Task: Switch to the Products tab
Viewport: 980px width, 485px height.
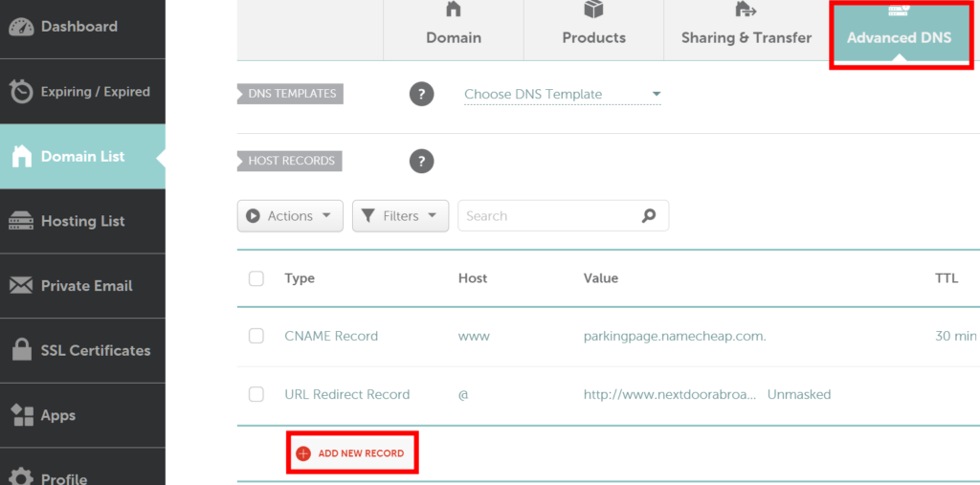Action: click(x=593, y=30)
